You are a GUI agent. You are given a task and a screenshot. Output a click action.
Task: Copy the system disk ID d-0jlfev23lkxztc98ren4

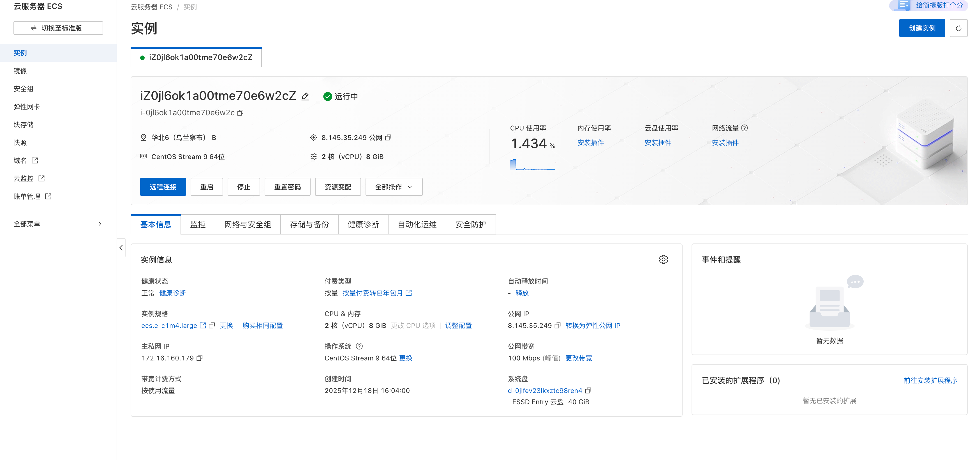coord(588,390)
